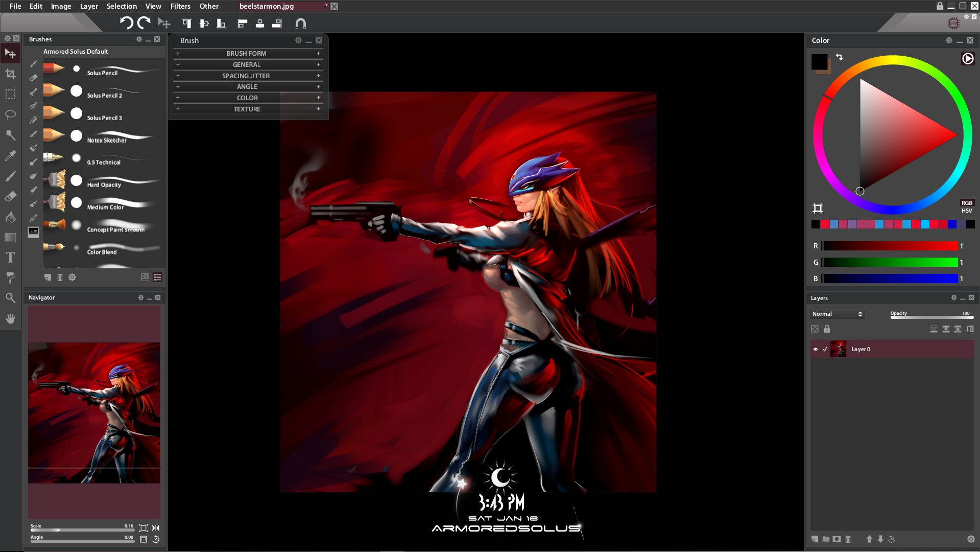
Task: Expand the BRUSH FORM section
Action: 247,53
